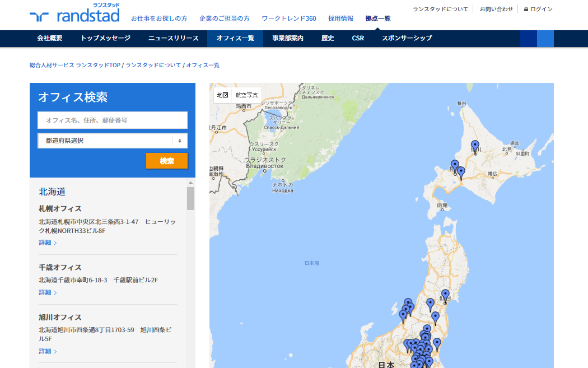
Task: Click the 千歳オフィス heading
Action: coord(60,268)
